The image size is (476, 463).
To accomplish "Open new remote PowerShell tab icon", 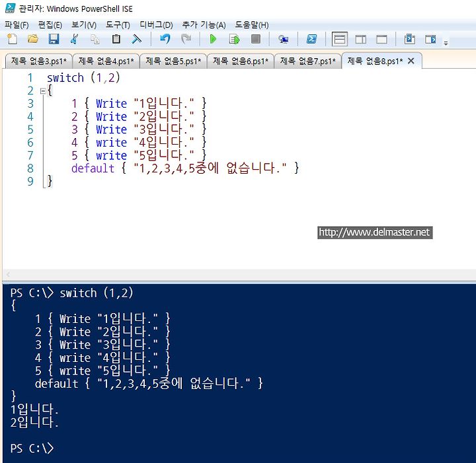I will click(x=283, y=39).
